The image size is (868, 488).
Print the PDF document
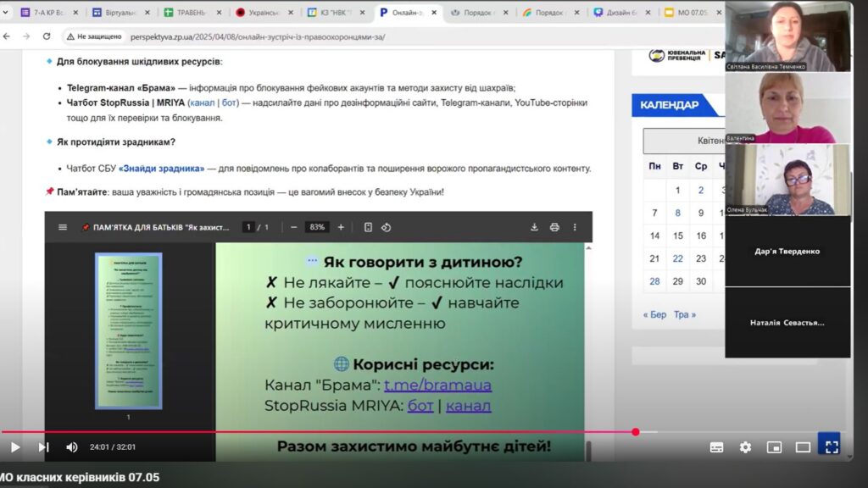554,227
